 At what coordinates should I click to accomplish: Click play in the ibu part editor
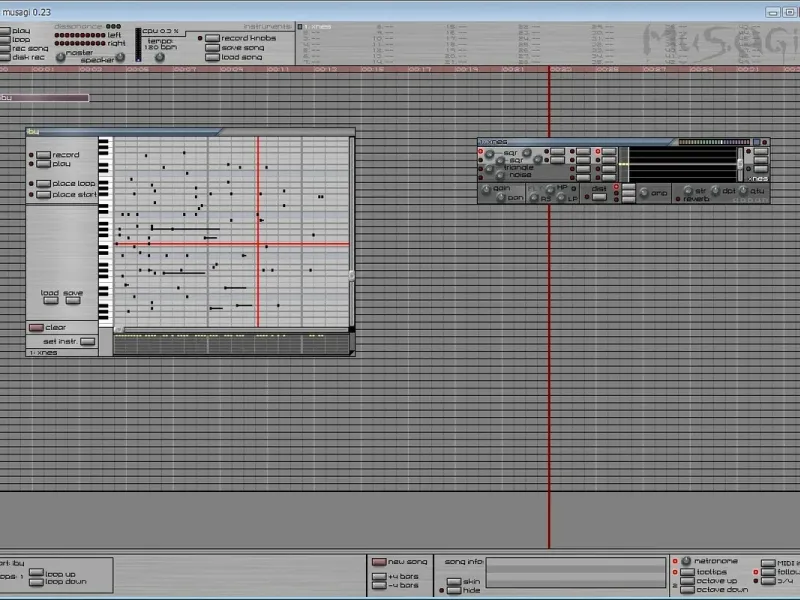click(43, 164)
